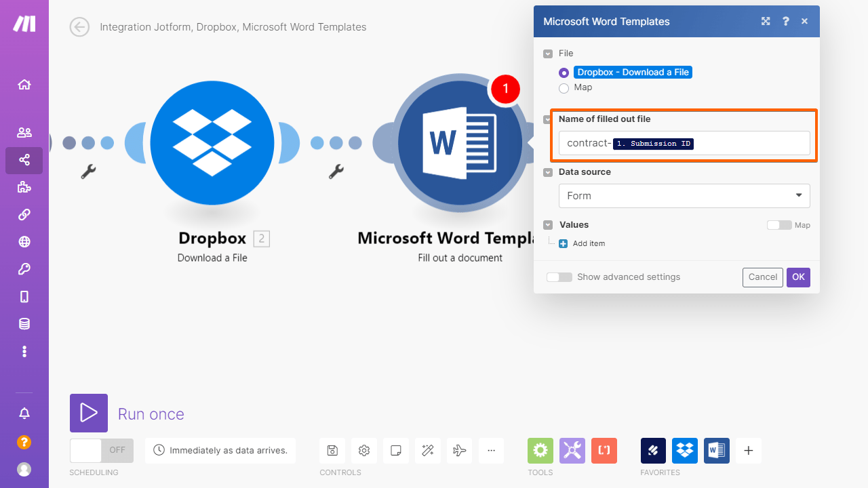Viewport: 868px width, 488px height.
Task: Click the explain flow airplane icon
Action: (x=459, y=450)
